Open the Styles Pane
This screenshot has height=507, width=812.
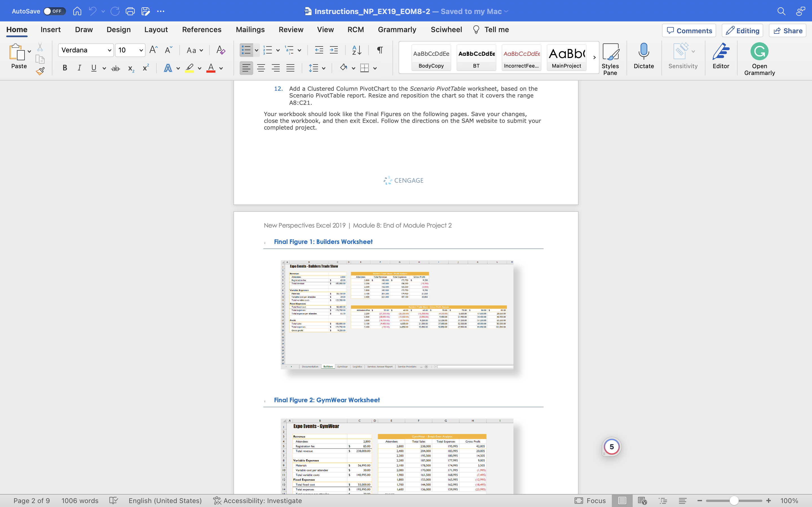[x=610, y=59]
